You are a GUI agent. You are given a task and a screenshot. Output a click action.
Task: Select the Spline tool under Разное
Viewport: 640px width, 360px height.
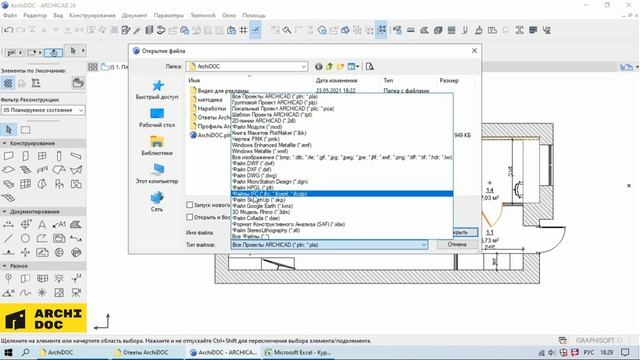click(25, 293)
